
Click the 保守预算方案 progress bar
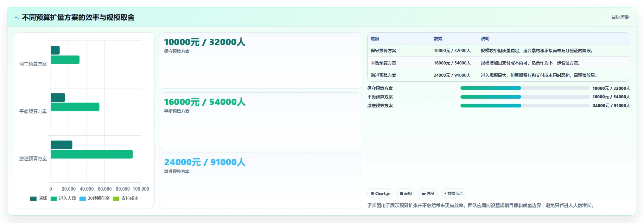tap(525, 88)
